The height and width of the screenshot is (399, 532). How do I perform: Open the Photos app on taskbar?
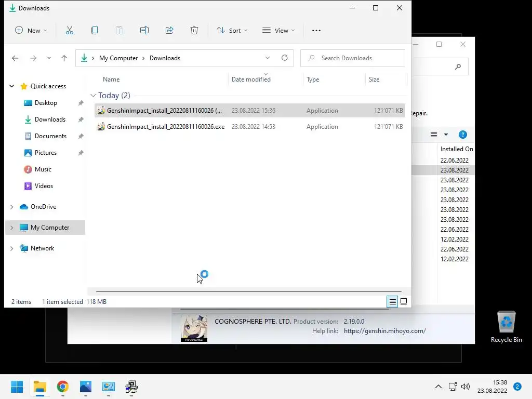(x=86, y=387)
